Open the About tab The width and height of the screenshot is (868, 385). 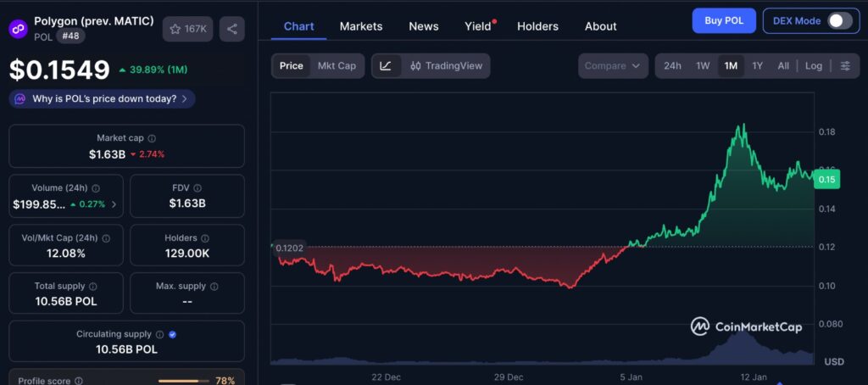click(601, 26)
